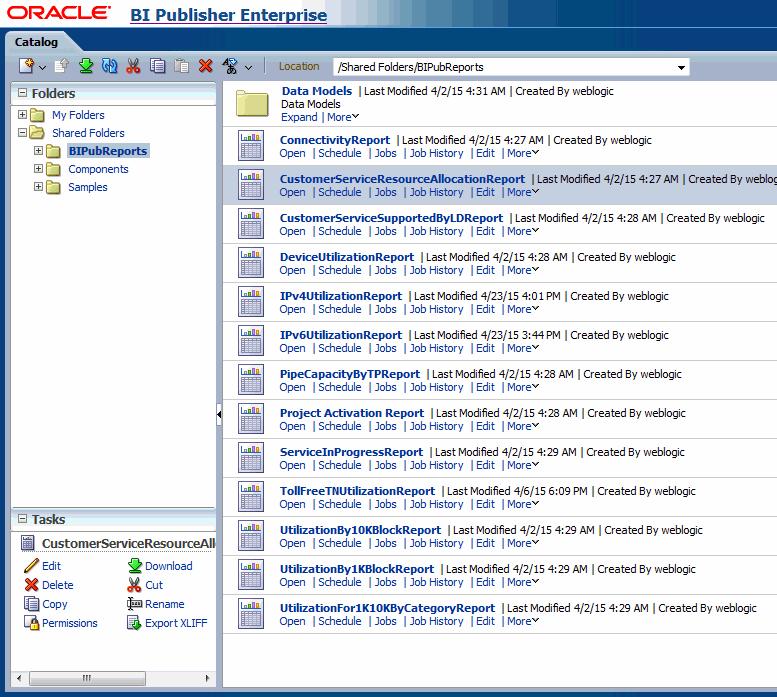The width and height of the screenshot is (777, 697).
Task: Click the Refresh toolbar icon
Action: point(110,65)
